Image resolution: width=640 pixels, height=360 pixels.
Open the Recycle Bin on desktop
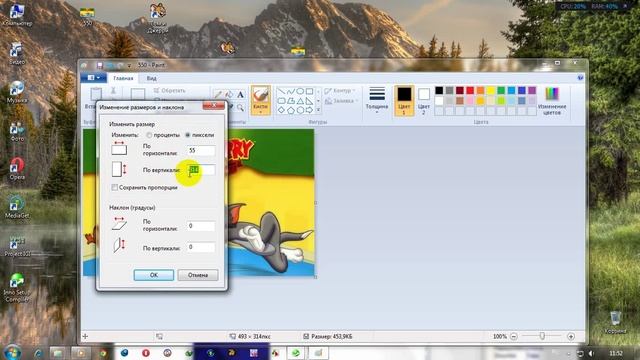tap(615, 322)
